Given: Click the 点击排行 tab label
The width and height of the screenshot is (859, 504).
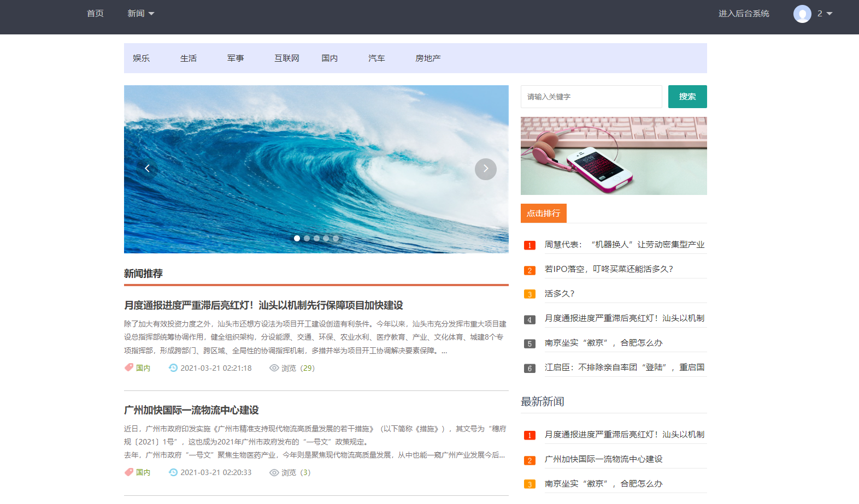Looking at the screenshot, I should click(x=544, y=214).
